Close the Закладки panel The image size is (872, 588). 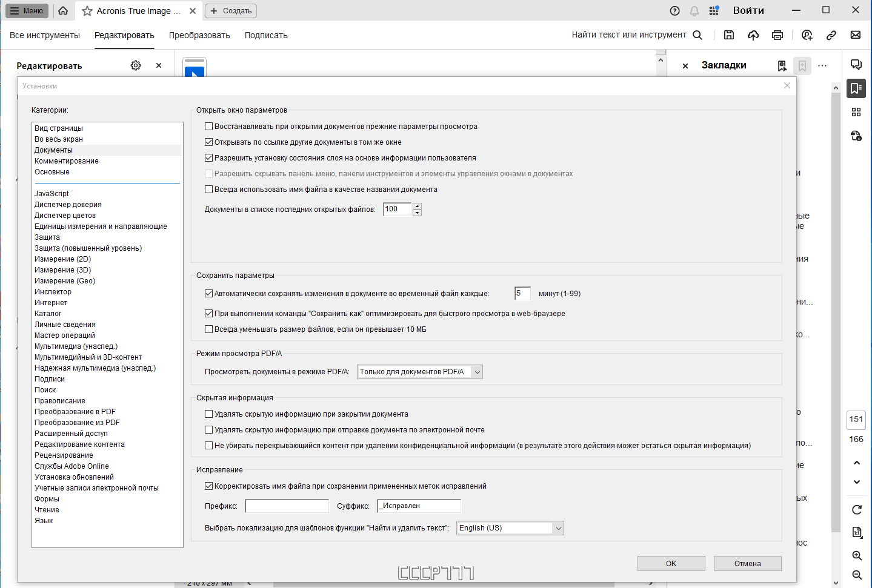point(685,66)
